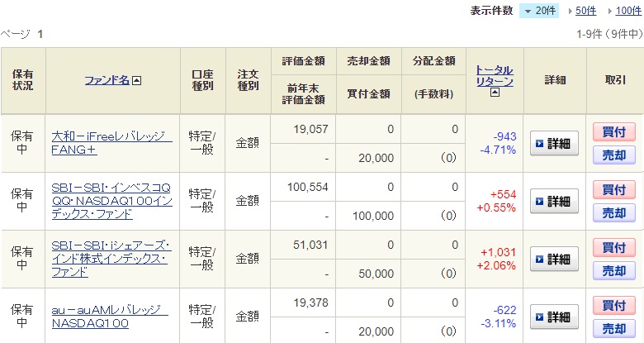This screenshot has width=644, height=343.
Task: Click valuation amount 19,057
Action: [x=310, y=129]
